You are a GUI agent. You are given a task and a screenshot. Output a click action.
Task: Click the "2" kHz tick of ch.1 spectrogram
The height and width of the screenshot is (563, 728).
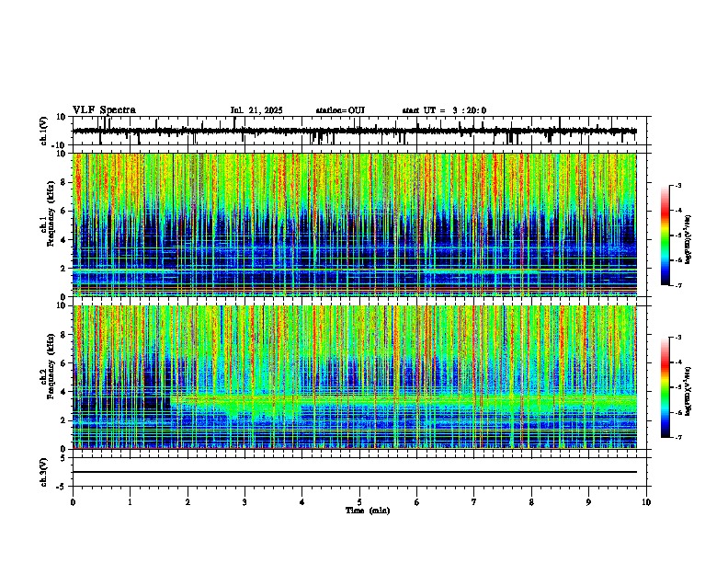[x=64, y=269]
